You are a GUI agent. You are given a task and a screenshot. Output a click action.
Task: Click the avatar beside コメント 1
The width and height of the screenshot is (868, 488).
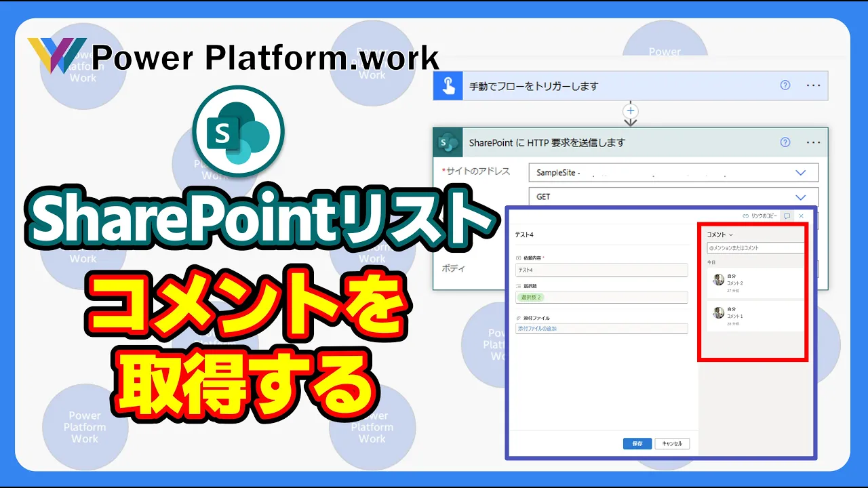pyautogui.click(x=719, y=312)
